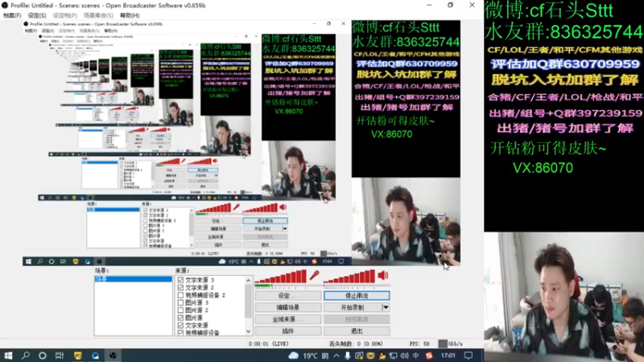Open Task View on the taskbar
The width and height of the screenshot is (644, 362).
pos(60,356)
